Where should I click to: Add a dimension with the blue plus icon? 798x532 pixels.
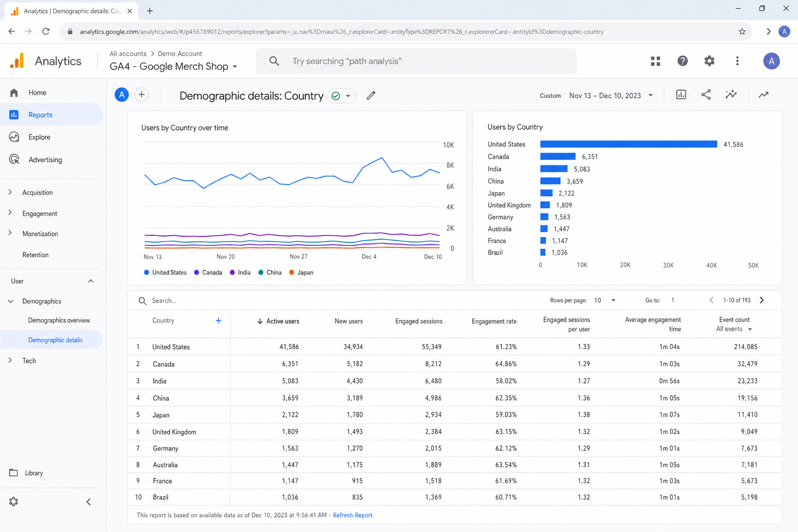[219, 321]
